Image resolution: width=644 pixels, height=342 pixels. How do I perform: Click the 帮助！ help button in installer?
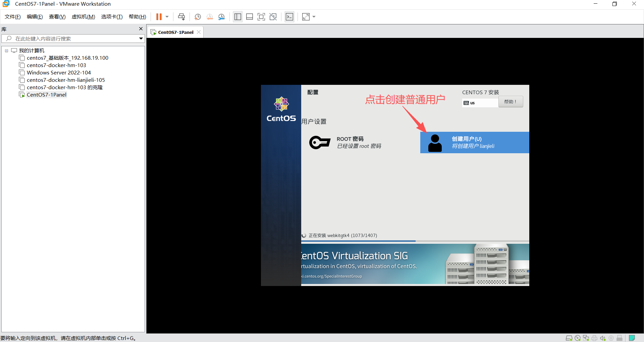pos(511,102)
